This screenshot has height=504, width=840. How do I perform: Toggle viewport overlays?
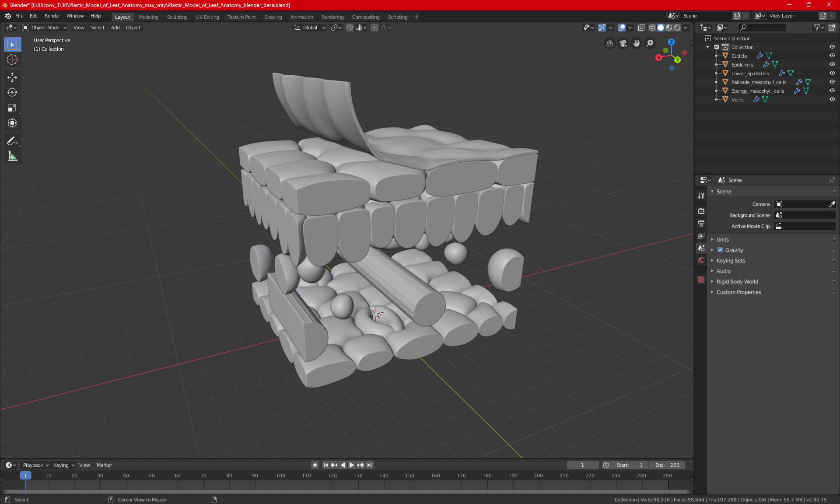tap(622, 28)
